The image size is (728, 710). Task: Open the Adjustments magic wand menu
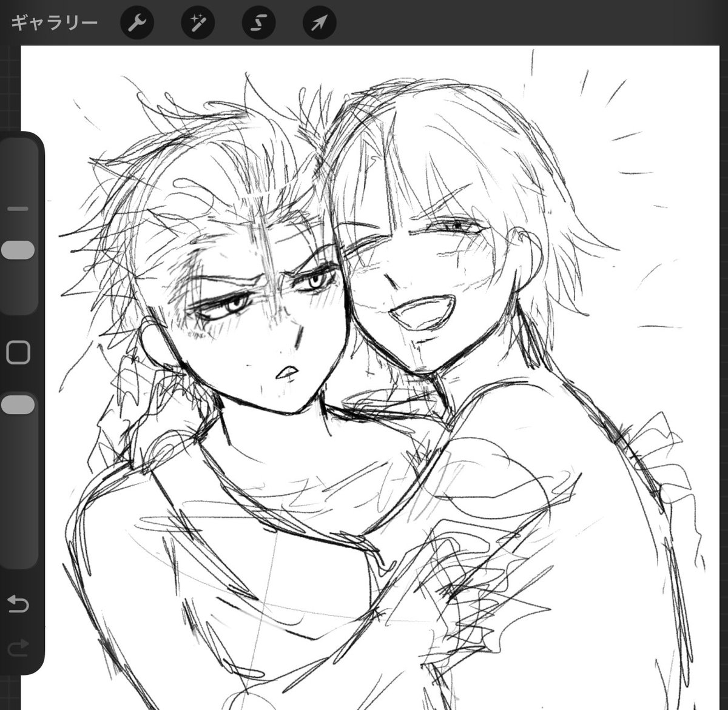click(198, 23)
